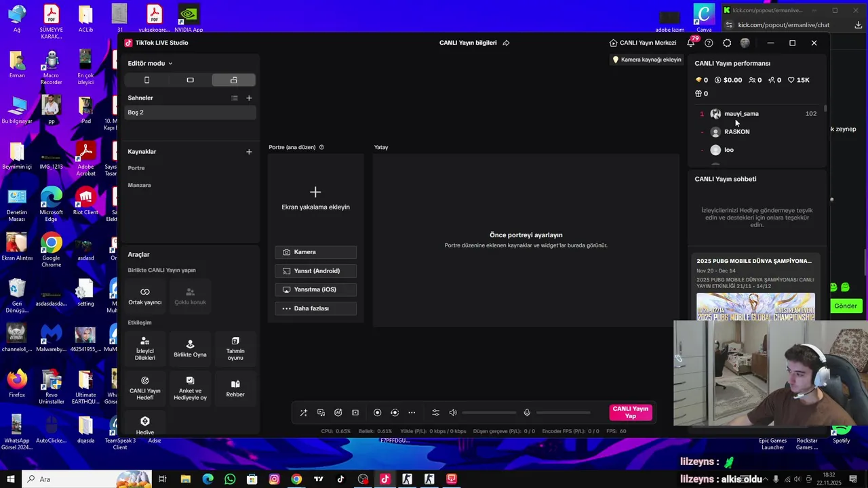
Task: Open CANLI Yayın Hedefi tool
Action: (145, 388)
